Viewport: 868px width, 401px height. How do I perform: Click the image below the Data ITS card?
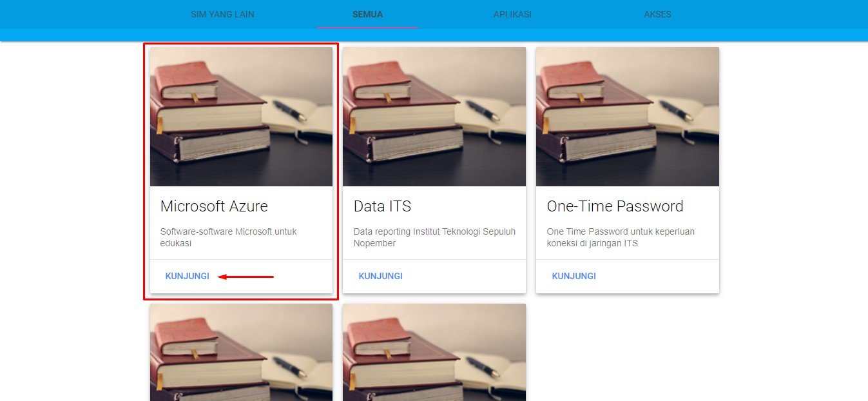point(434,352)
